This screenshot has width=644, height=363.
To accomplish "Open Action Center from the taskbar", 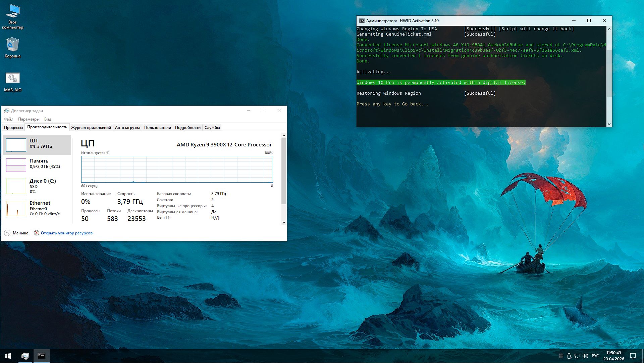I will tap(632, 356).
